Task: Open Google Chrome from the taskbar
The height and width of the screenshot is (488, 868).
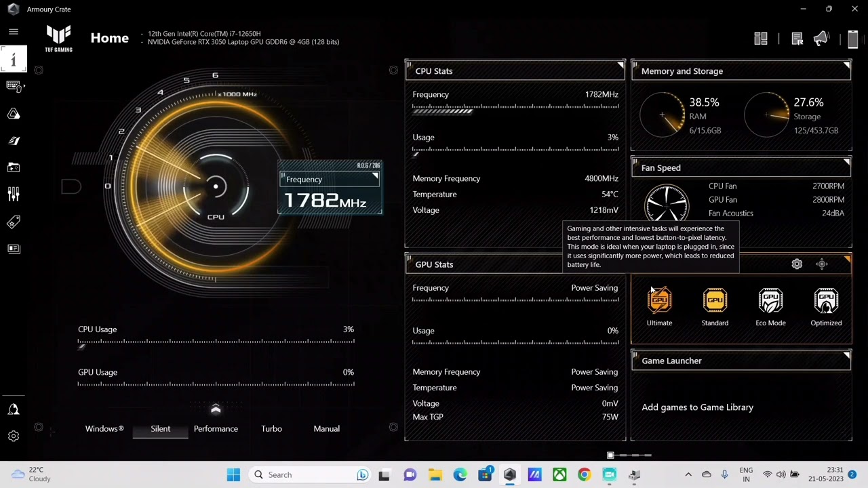Action: (584, 474)
